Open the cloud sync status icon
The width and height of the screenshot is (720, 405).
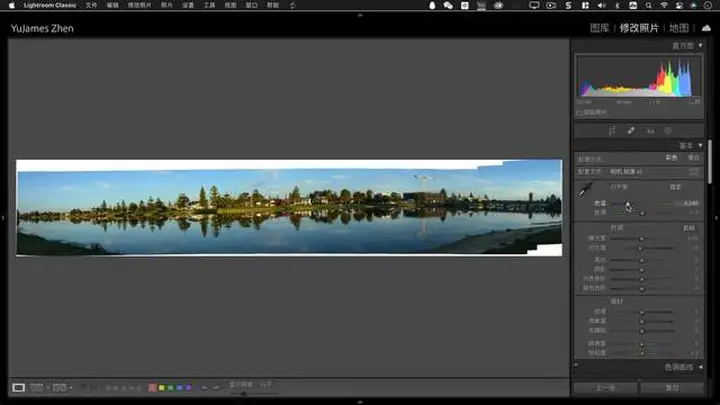coord(706,28)
